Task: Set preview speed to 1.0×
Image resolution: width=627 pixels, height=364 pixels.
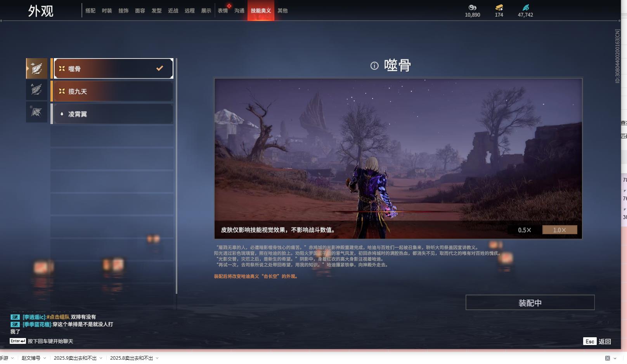Action: (559, 230)
